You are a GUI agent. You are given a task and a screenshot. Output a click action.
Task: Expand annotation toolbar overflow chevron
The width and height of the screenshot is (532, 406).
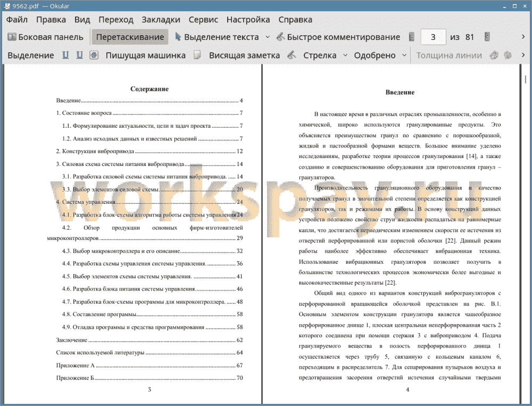(x=523, y=55)
